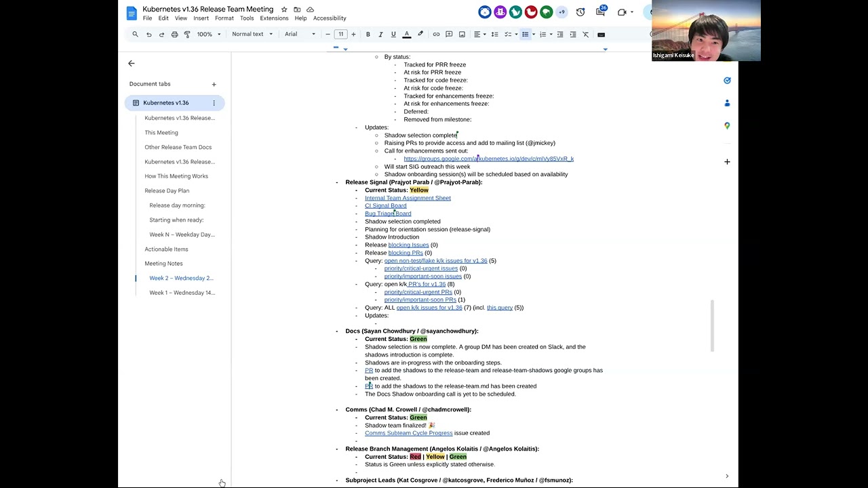Open the Tools menu
868x488 pixels.
(x=247, y=18)
